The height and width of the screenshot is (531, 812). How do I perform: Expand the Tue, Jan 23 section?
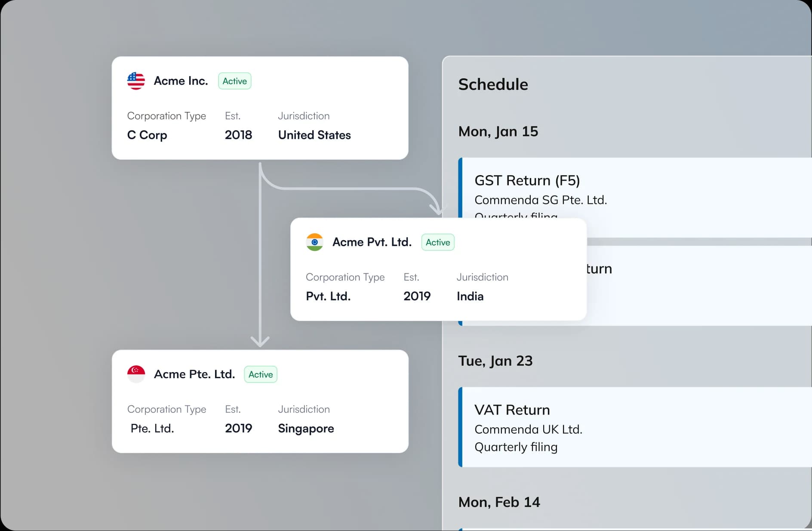pyautogui.click(x=495, y=361)
